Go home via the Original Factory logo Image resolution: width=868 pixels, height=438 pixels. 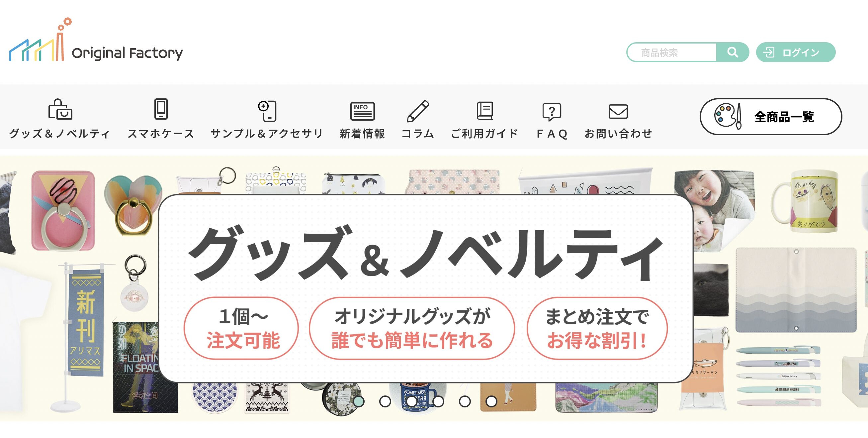point(96,41)
